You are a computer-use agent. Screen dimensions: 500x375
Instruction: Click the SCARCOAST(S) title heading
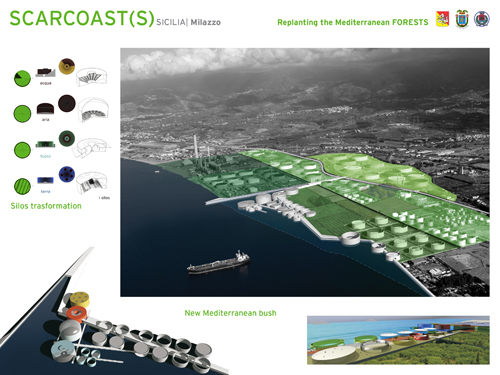[x=82, y=18]
